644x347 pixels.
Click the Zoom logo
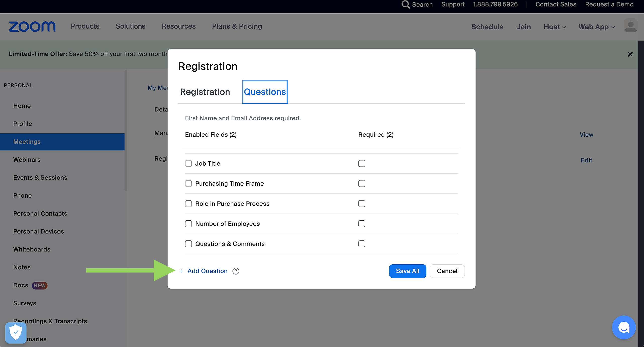[32, 27]
